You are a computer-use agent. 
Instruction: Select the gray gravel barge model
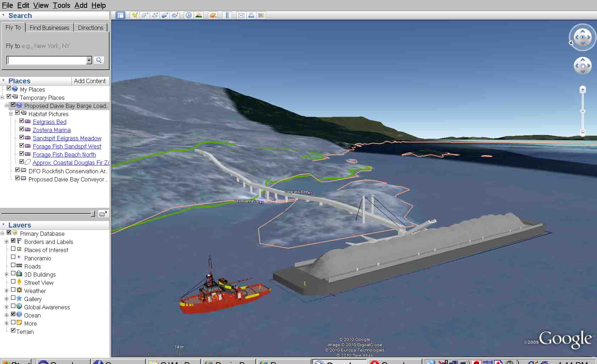pyautogui.click(x=409, y=254)
